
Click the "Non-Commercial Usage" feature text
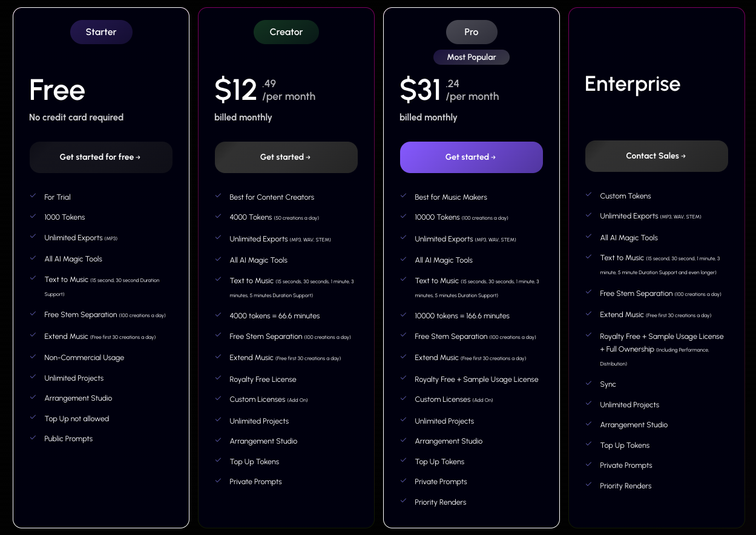tap(84, 358)
